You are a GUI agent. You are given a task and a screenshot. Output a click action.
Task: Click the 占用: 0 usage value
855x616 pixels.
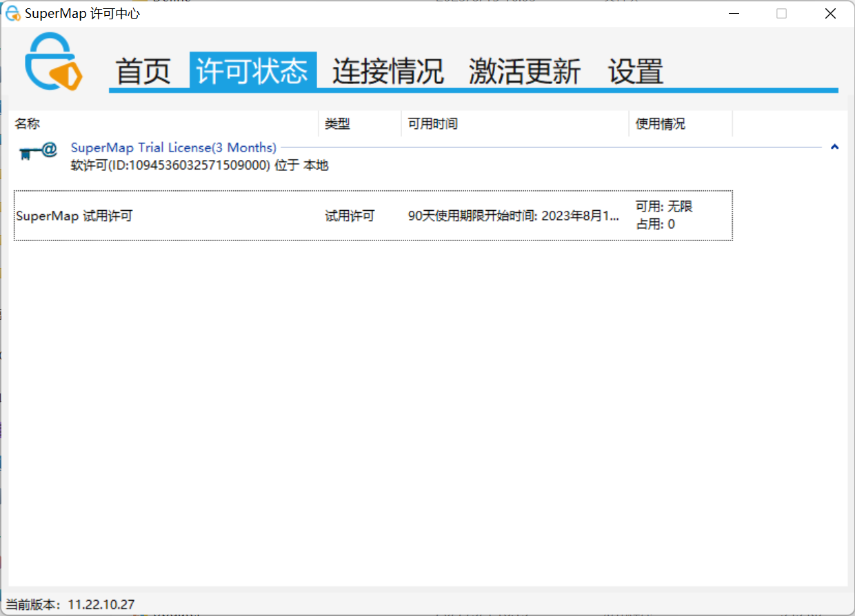(x=655, y=224)
